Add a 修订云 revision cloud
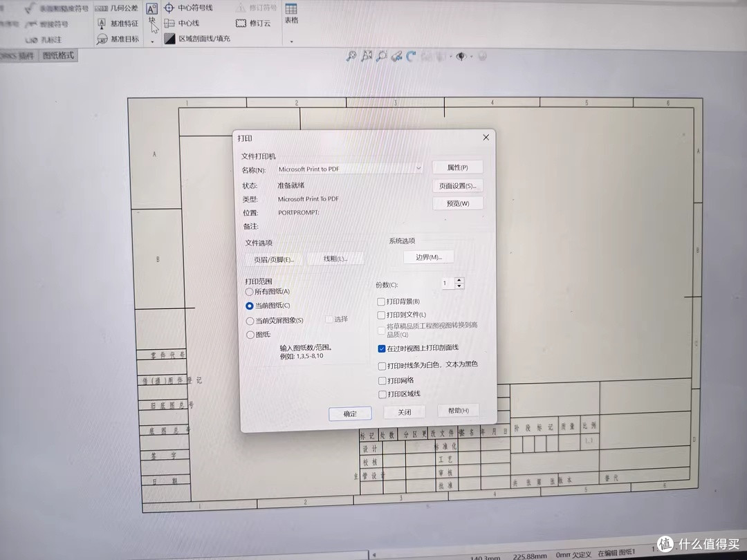This screenshot has width=747, height=560. click(x=253, y=23)
